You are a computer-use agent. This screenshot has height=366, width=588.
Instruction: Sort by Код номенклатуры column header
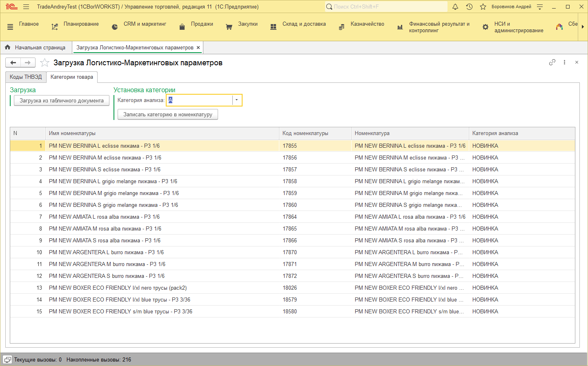[x=315, y=133]
